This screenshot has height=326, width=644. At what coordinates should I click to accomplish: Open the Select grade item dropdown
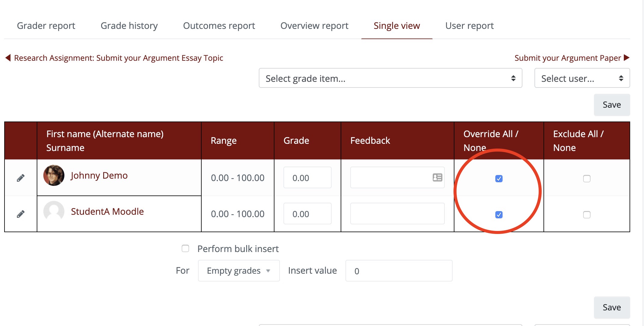pos(390,78)
